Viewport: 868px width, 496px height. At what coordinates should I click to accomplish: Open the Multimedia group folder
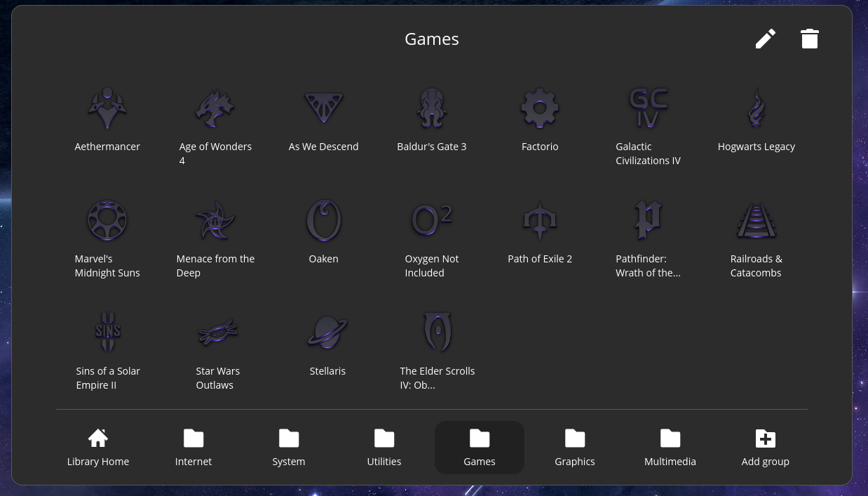click(670, 447)
